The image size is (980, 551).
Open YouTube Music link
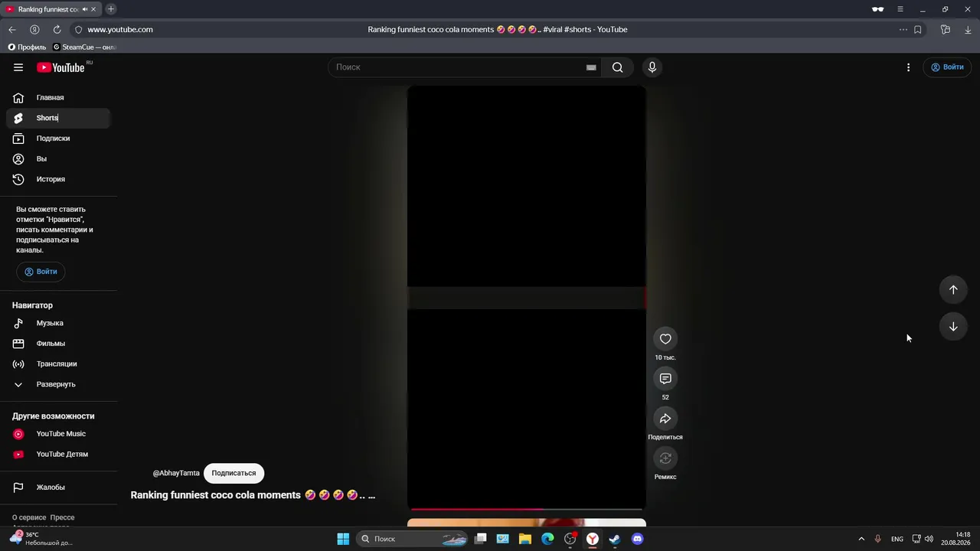coord(58,434)
